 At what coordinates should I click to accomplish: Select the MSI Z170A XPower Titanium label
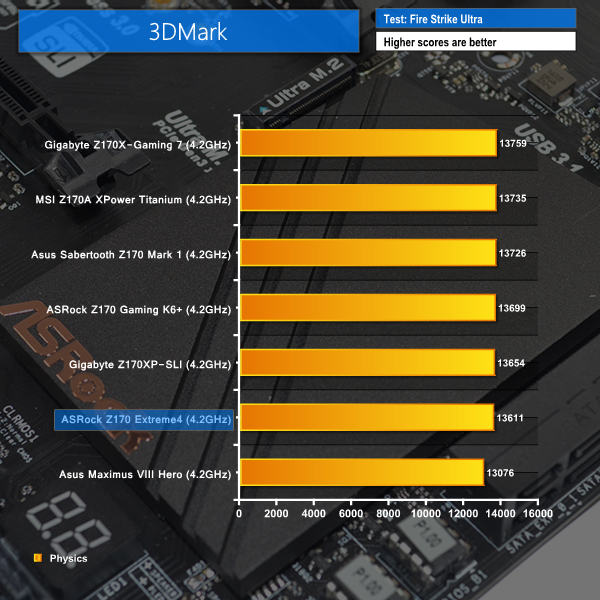click(x=133, y=200)
